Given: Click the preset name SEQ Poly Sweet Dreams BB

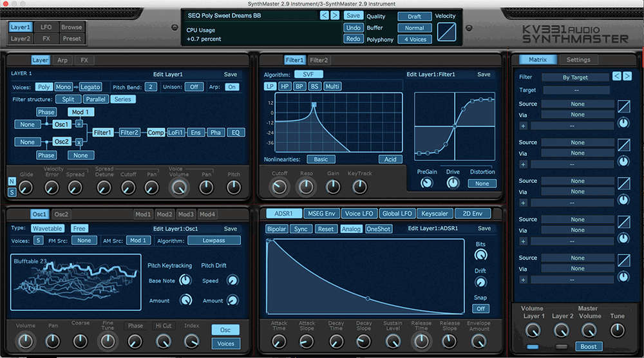Looking at the screenshot, I should (x=224, y=15).
